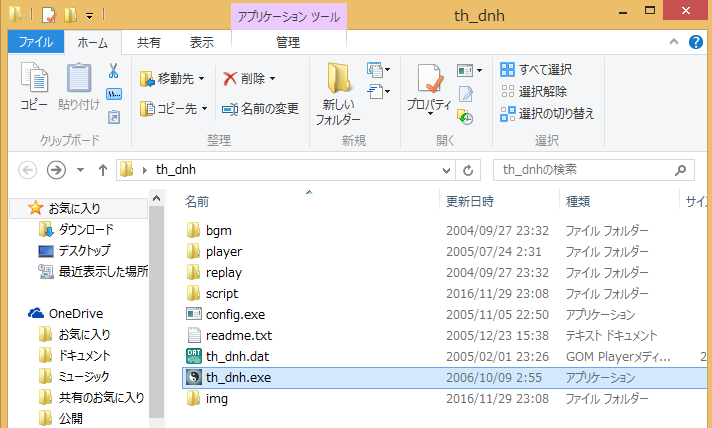Click the Favorites star icon in sidebar
This screenshot has height=428, width=712.
(35, 208)
